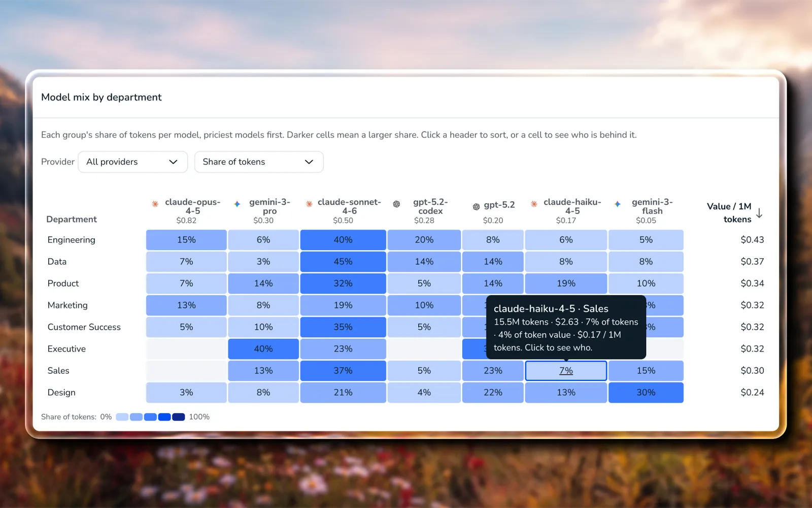Click the middle legend swatch
The image size is (812, 508).
point(150,417)
